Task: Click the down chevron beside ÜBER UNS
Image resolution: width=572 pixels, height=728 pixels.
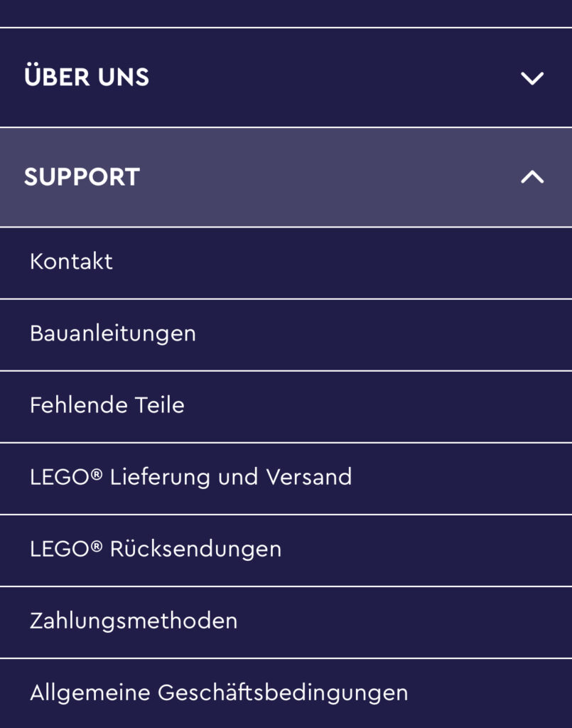Action: coord(531,77)
